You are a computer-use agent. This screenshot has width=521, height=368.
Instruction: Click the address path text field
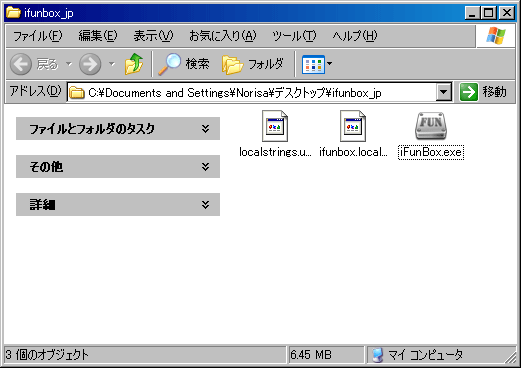click(251, 92)
